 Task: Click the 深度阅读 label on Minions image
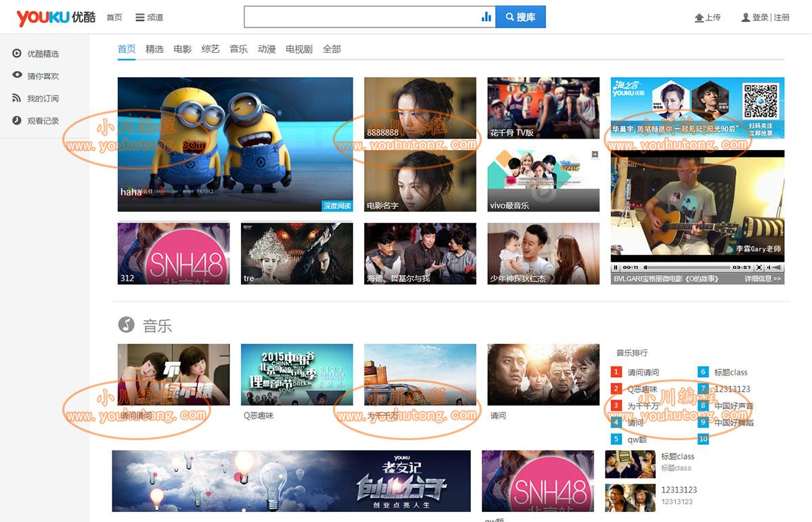click(337, 206)
